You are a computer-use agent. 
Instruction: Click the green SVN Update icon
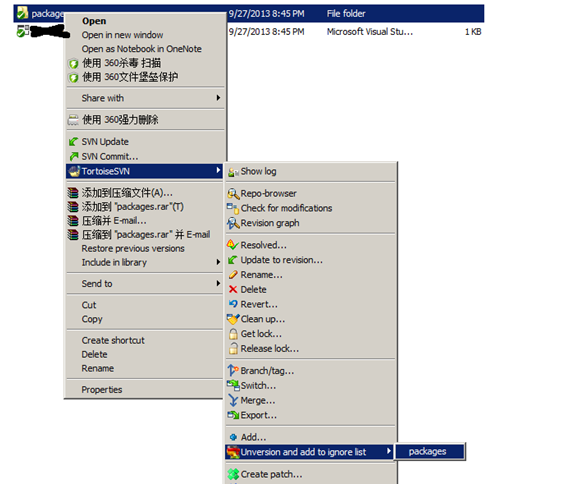point(73,142)
